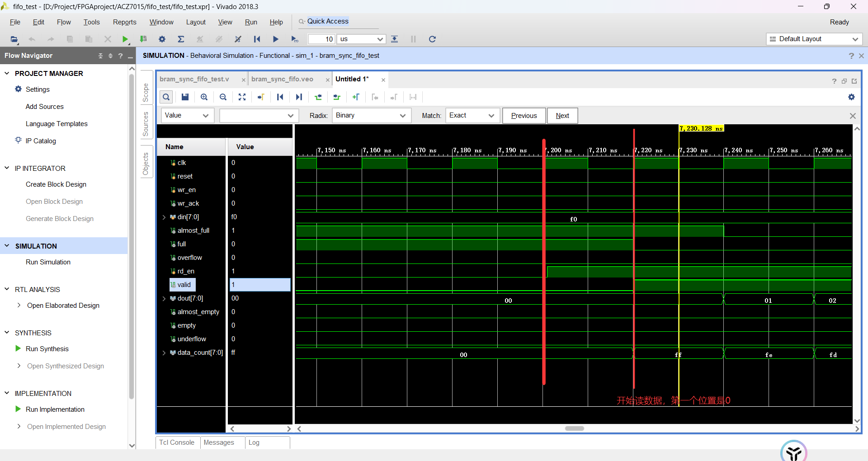Viewport: 868px width, 461px height.
Task: Switch to bram_sync_fifo_test.v tab
Action: coord(194,79)
